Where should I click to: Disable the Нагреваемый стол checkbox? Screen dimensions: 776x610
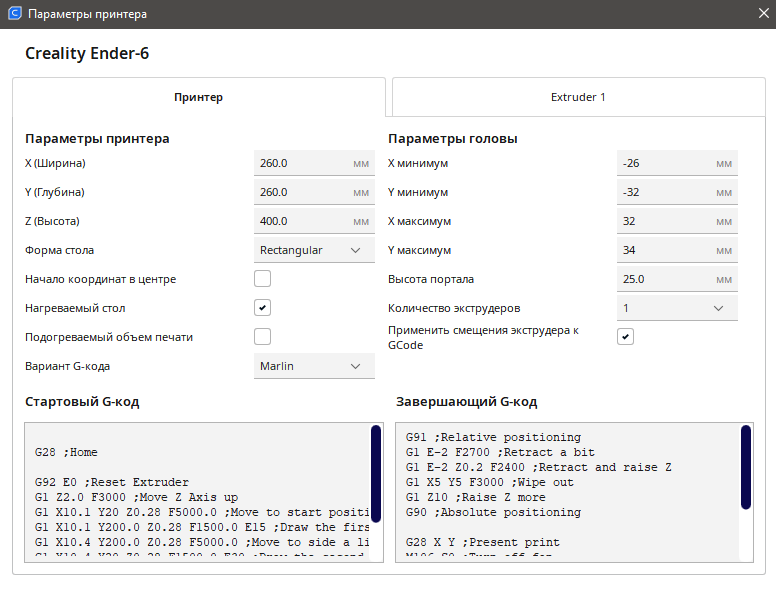[x=263, y=308]
